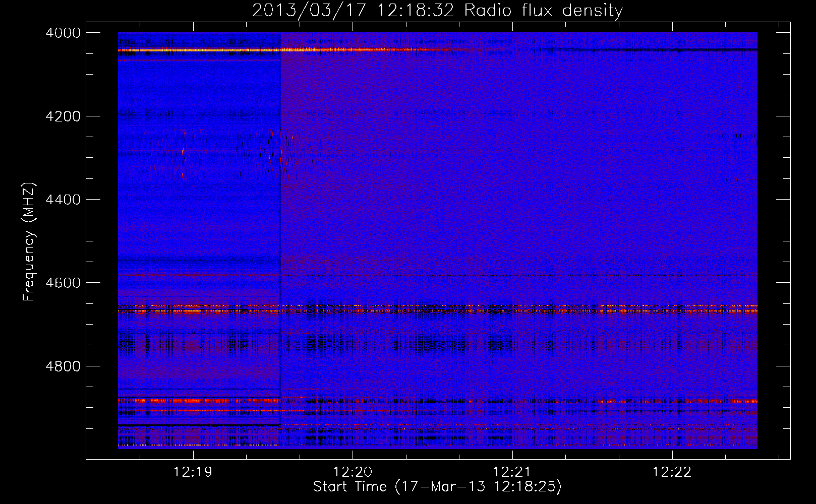Click the 12:21 time axis label

click(512, 472)
